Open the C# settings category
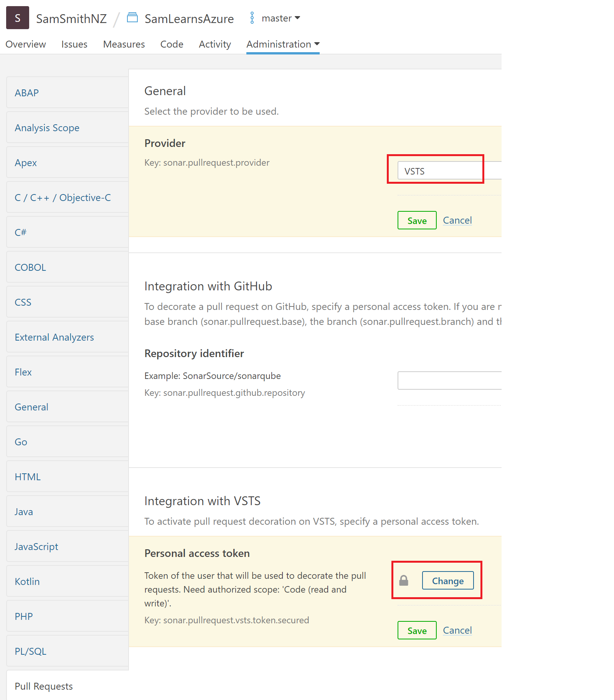The width and height of the screenshot is (614, 700). (x=21, y=232)
